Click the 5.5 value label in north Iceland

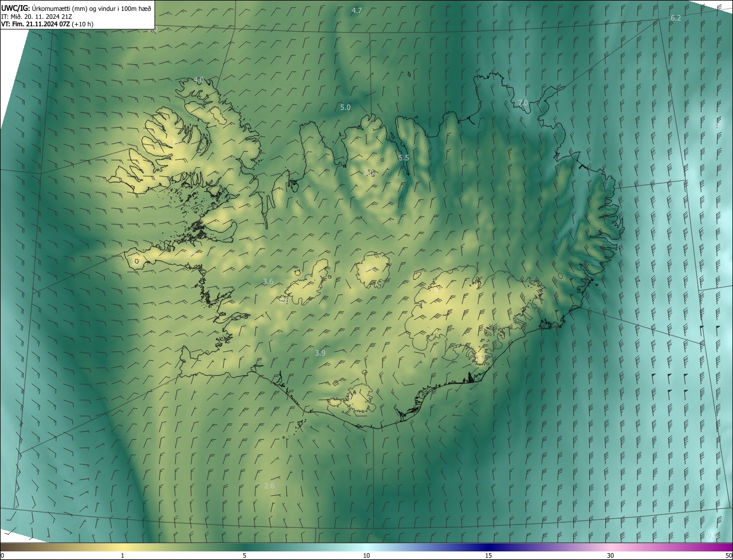coord(404,157)
